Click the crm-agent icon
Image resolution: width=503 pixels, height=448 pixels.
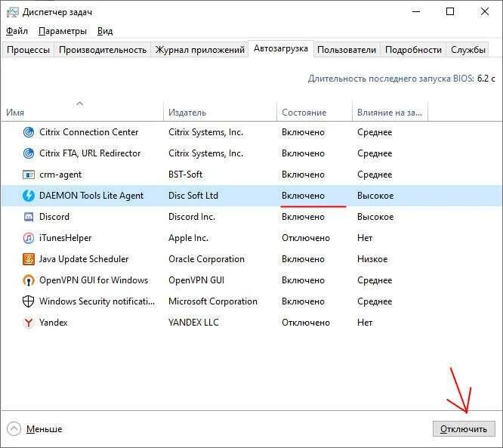(29, 175)
